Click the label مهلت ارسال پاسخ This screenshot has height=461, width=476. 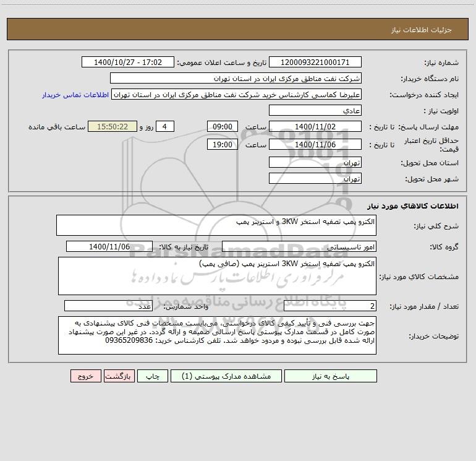coord(428,127)
